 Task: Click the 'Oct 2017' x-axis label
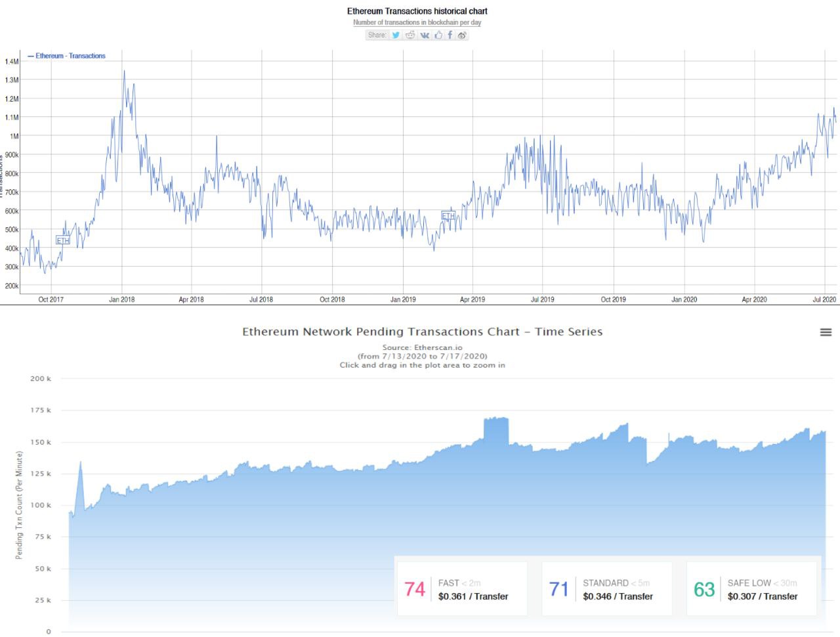(x=51, y=299)
